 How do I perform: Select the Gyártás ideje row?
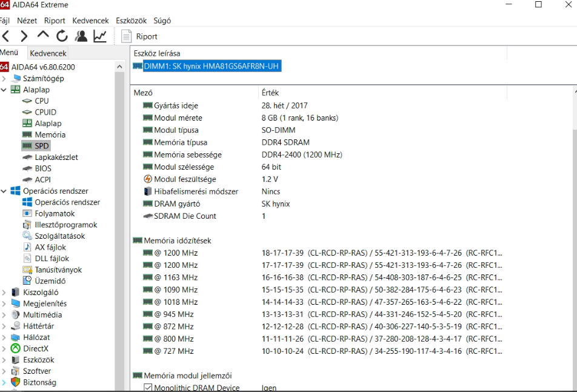(225, 105)
